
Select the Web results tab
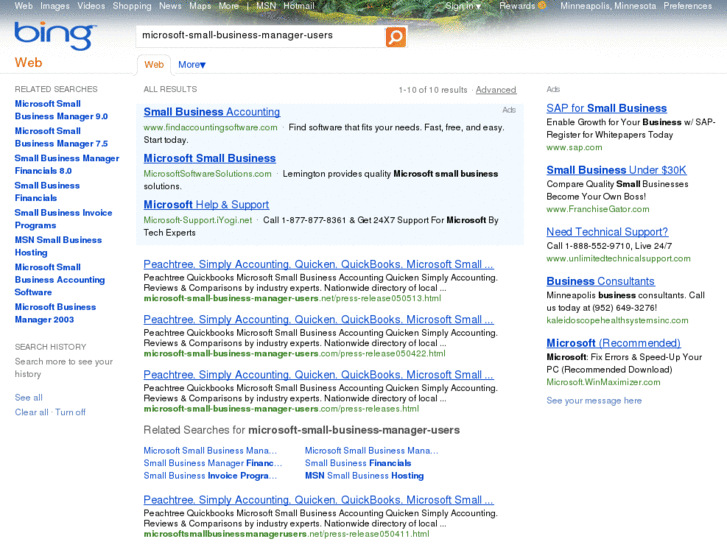tap(154, 64)
